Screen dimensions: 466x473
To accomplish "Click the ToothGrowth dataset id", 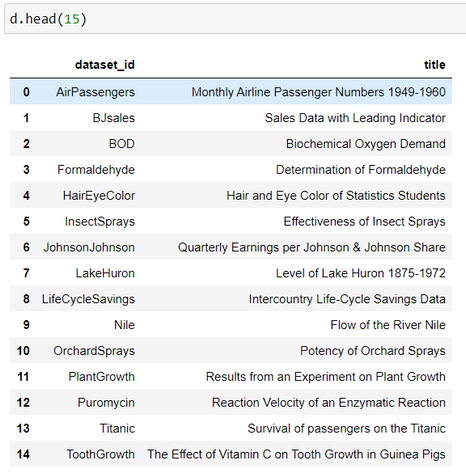I will click(101, 454).
